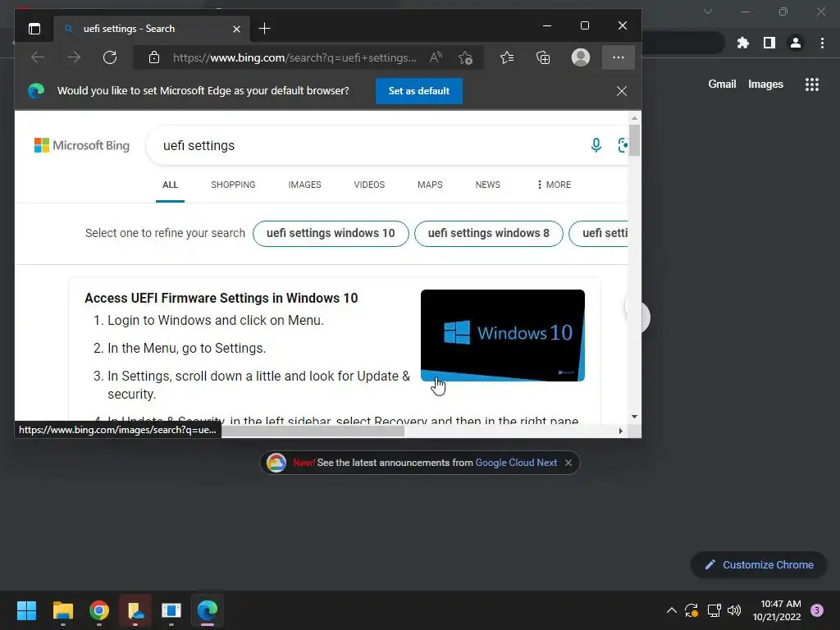
Task: Open Chrome Extensions puzzle icon
Action: point(742,43)
